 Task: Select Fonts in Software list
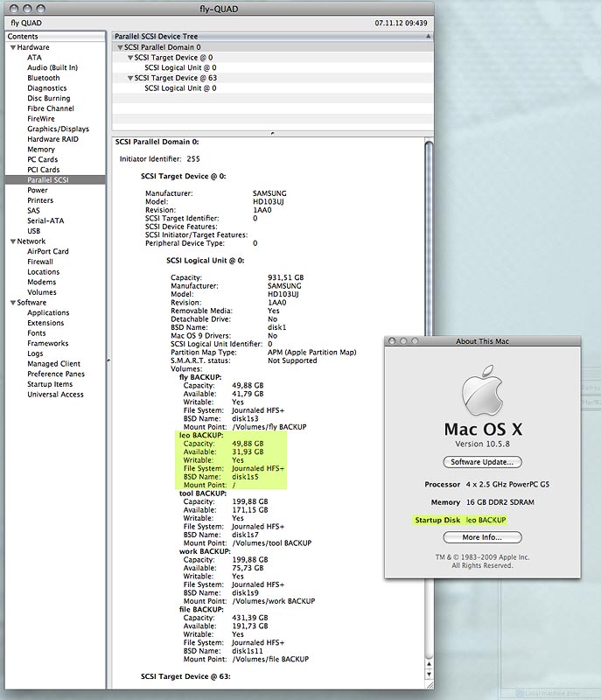[37, 333]
